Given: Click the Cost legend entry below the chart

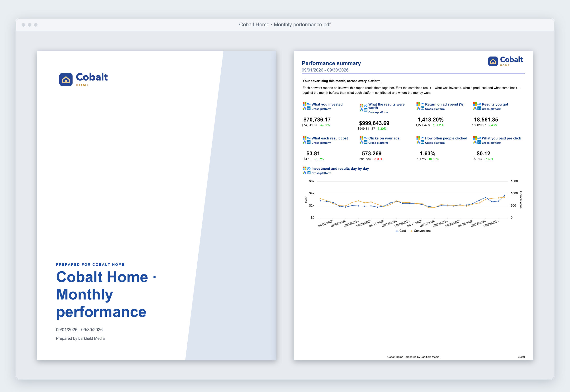Looking at the screenshot, I should click(401, 231).
